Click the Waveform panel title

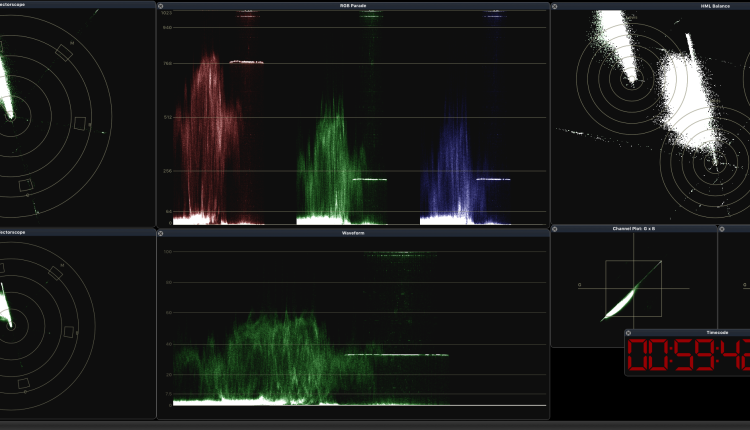coord(352,232)
